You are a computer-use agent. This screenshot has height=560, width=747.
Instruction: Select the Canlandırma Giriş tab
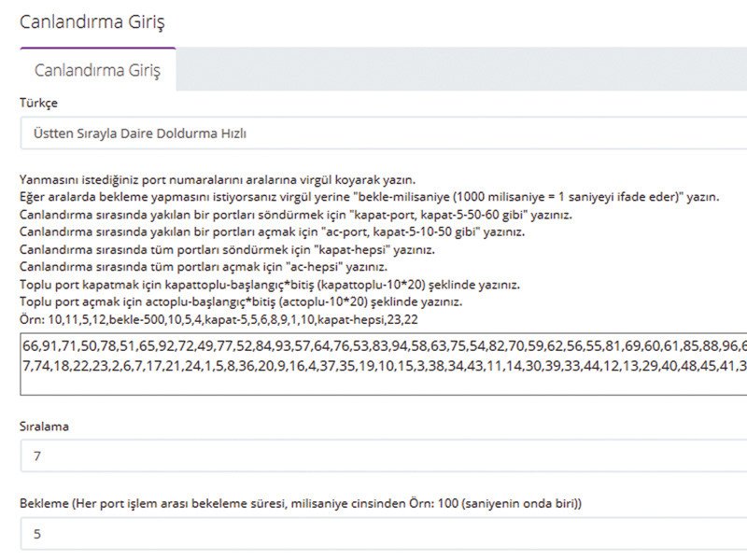click(x=98, y=69)
